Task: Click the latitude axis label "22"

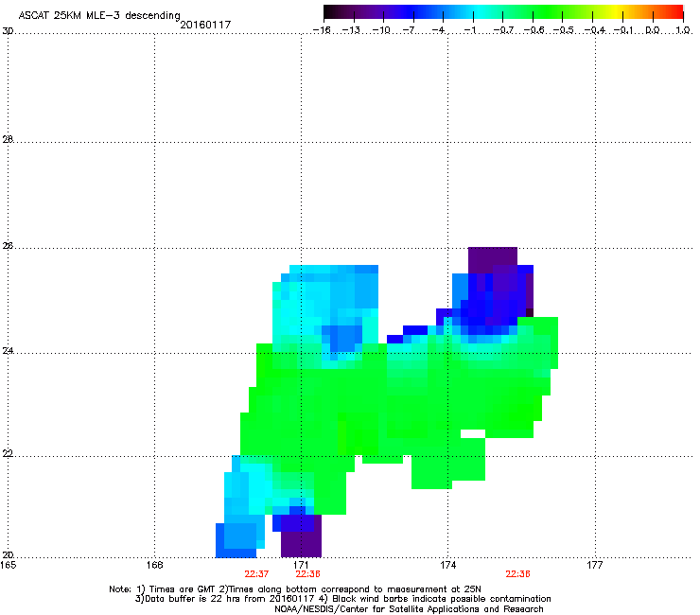Action: click(x=8, y=453)
